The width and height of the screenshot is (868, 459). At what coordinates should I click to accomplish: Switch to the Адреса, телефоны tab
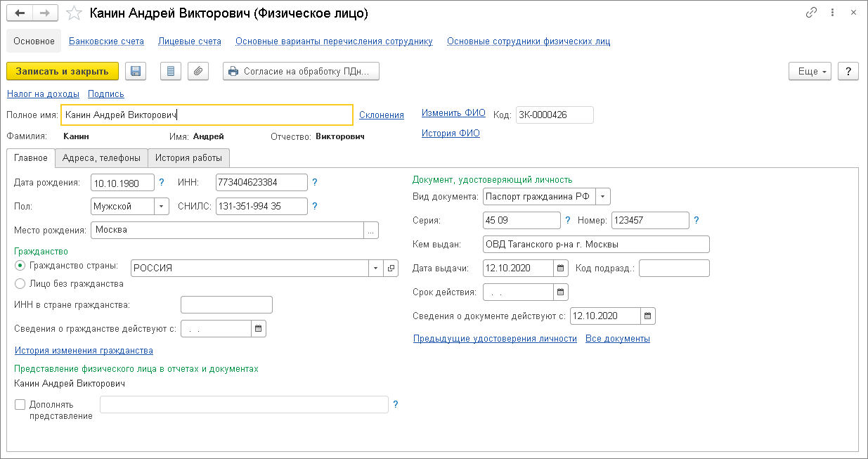tap(102, 157)
